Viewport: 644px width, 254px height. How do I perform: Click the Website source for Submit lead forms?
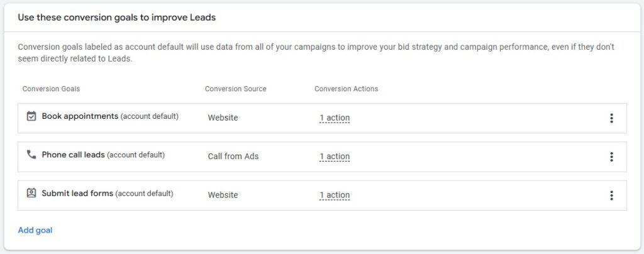(x=223, y=195)
